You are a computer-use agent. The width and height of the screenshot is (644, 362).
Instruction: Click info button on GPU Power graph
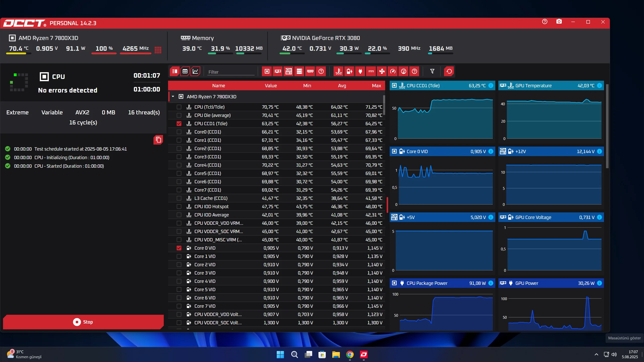pyautogui.click(x=599, y=283)
